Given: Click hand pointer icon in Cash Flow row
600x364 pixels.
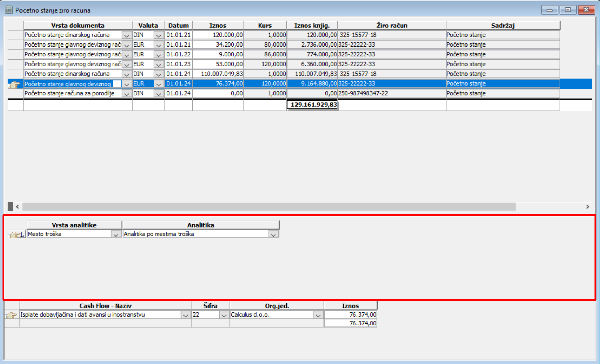Looking at the screenshot, I should [x=11, y=315].
